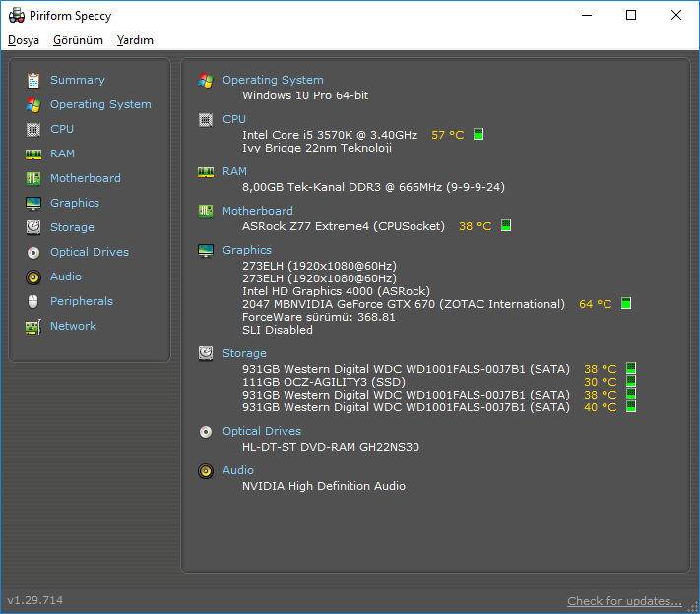Click the Operating System flag icon in sidebar
Viewport: 700px width, 614px height.
tap(33, 105)
